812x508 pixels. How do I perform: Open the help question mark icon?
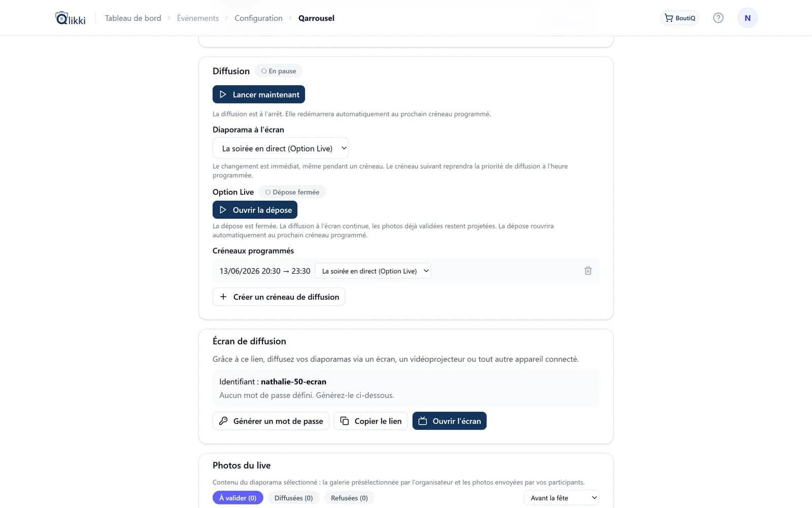[x=718, y=18]
